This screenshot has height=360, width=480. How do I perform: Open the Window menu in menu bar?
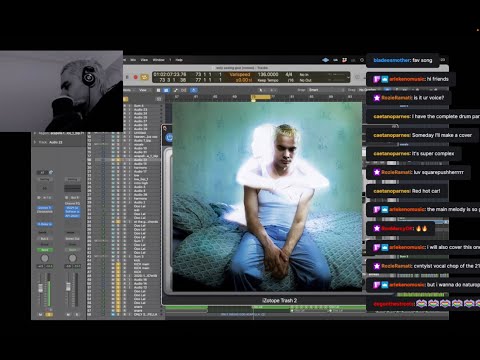coord(158,60)
